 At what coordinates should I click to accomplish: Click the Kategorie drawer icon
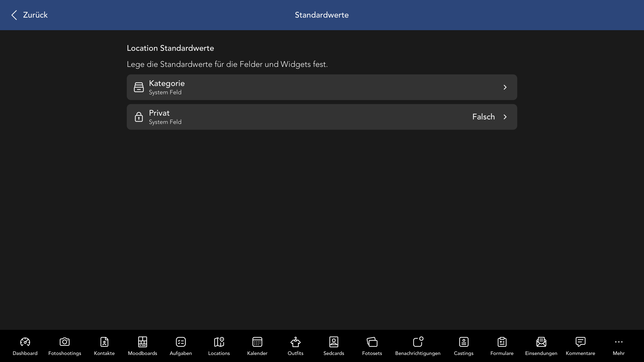139,87
